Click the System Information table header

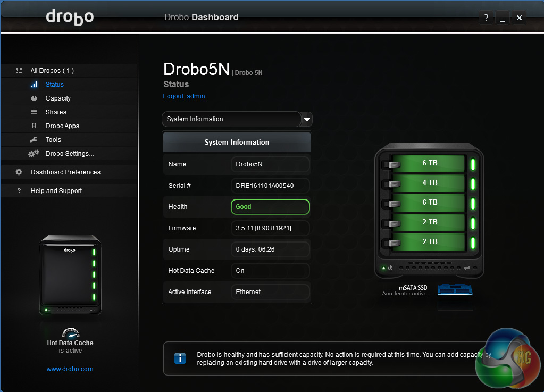(x=237, y=142)
